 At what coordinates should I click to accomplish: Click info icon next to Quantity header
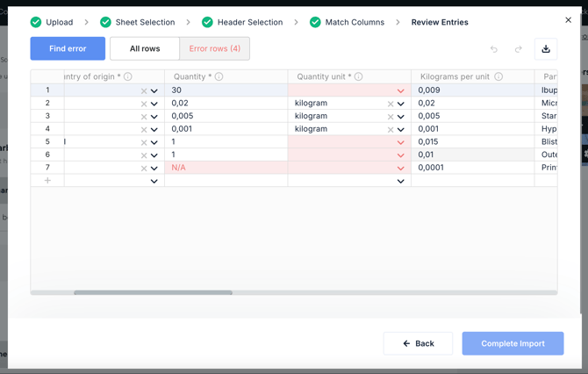[219, 77]
